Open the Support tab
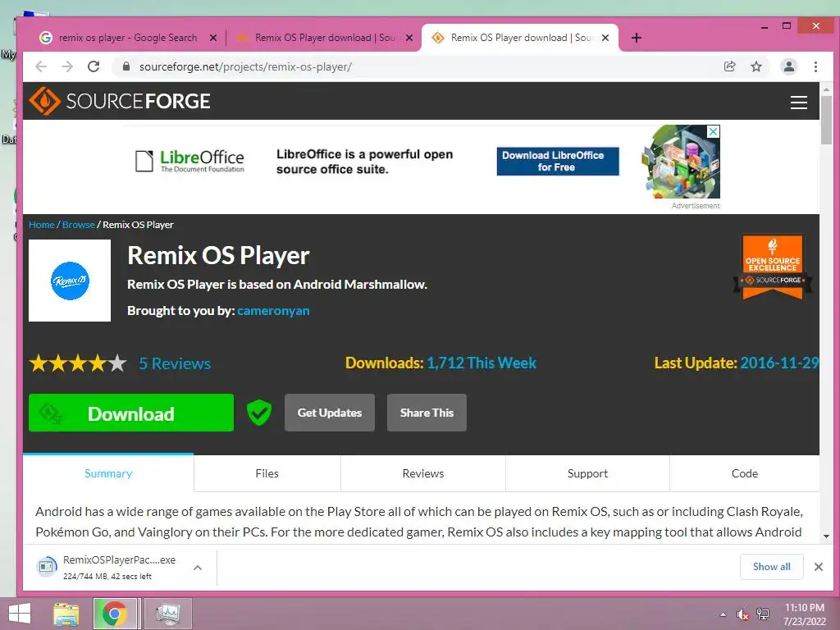Viewport: 840px width, 630px height. click(587, 473)
